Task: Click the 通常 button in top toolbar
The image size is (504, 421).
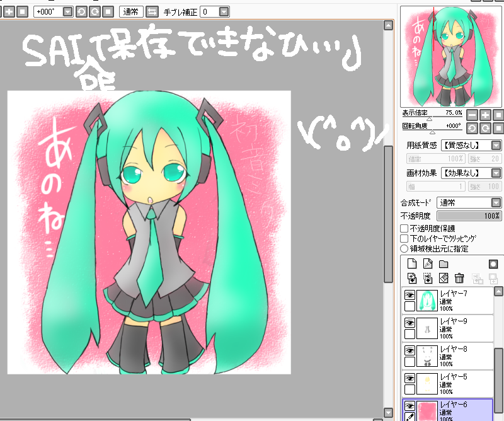Action: coord(131,12)
